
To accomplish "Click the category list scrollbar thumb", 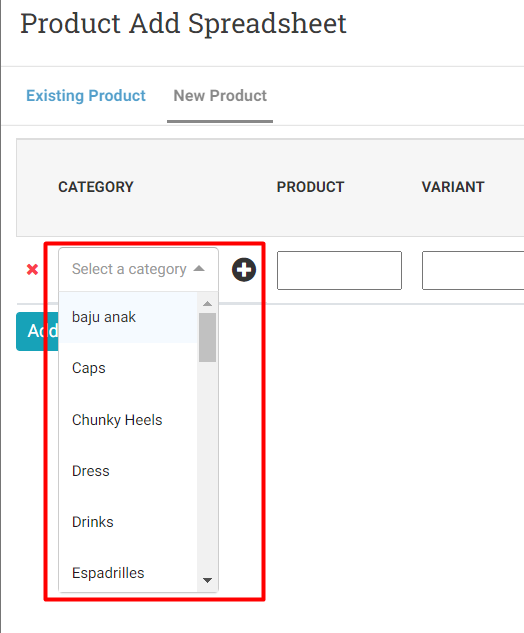I will 208,337.
